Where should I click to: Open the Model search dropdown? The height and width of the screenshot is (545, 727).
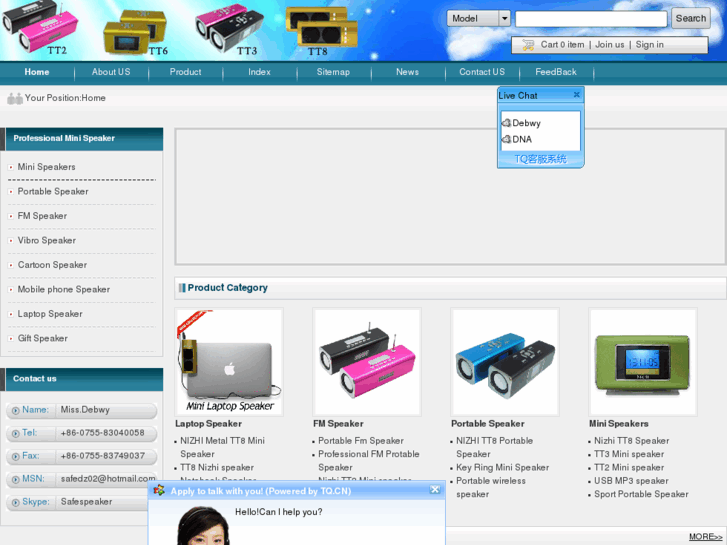tap(478, 19)
